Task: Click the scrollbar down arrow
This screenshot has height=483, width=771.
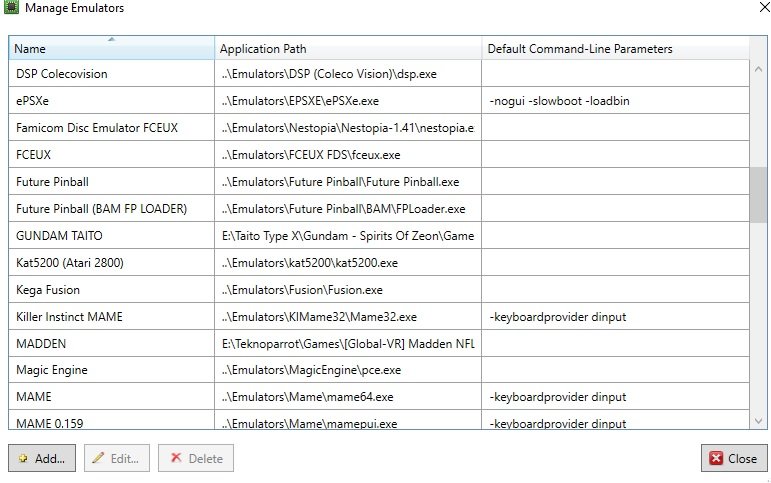Action: (x=758, y=421)
